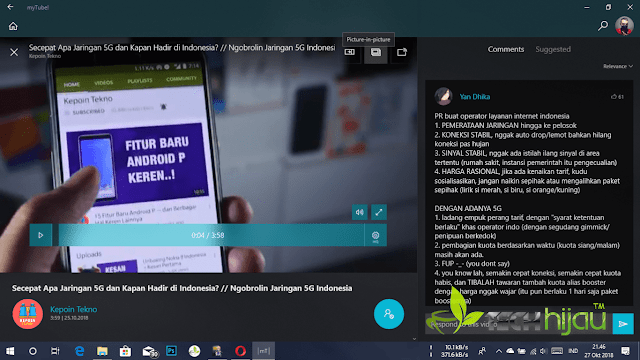This screenshot has width=640, height=360.
Task: Enable Picture-in-picture mode
Action: pyautogui.click(x=376, y=52)
